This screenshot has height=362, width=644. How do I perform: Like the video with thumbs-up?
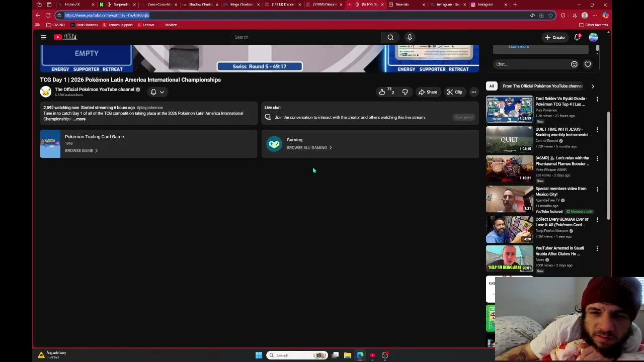pyautogui.click(x=382, y=92)
